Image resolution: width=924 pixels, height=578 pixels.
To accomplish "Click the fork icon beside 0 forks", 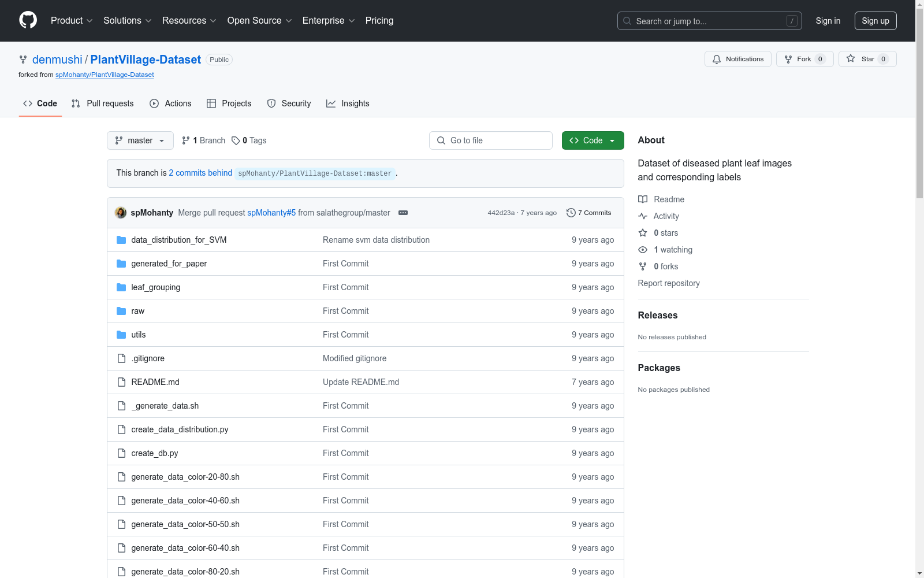I will click(643, 266).
